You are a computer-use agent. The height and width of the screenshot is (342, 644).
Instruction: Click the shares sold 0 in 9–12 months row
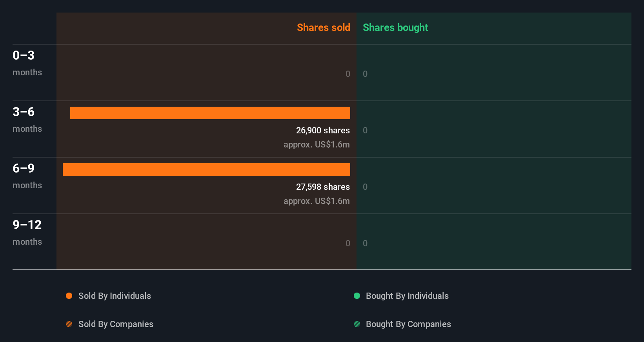(x=348, y=243)
